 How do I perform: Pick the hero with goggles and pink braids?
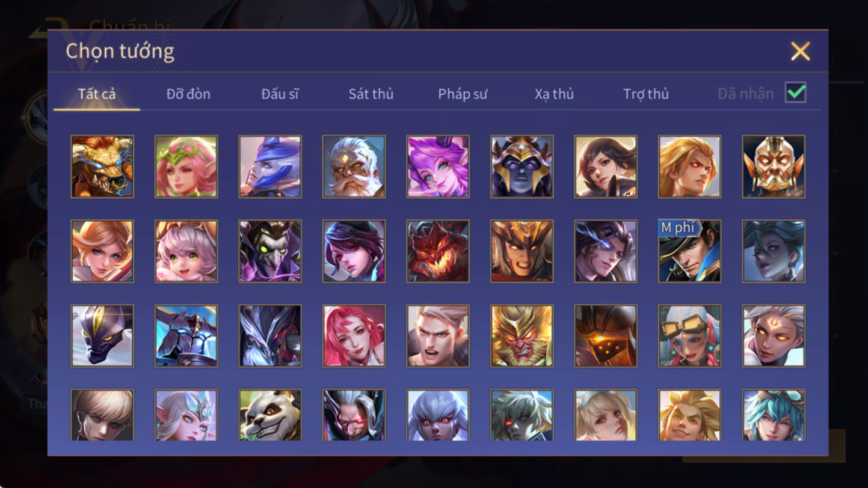[689, 335]
